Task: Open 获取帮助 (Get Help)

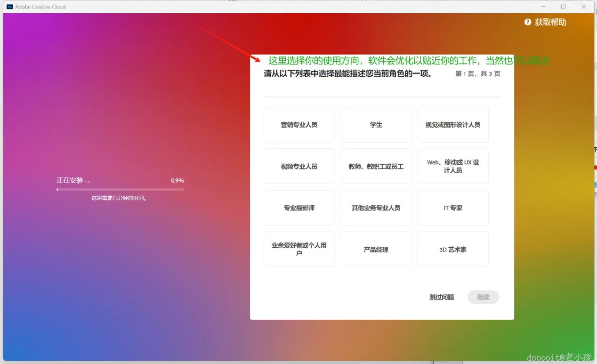Action: pos(550,22)
